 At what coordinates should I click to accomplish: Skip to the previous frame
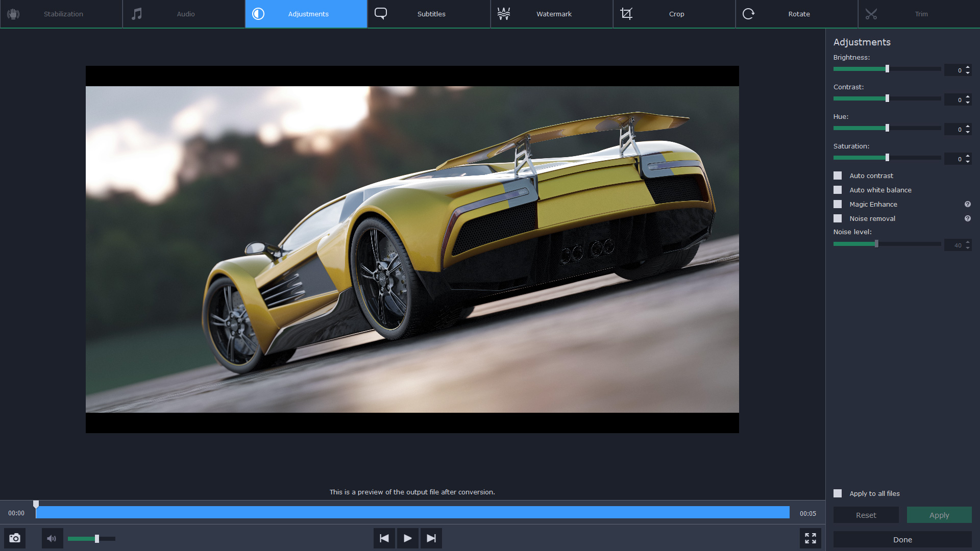point(384,538)
